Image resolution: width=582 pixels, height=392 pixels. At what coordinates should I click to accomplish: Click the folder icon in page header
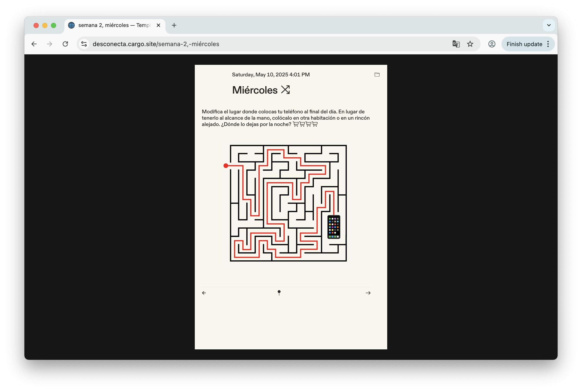point(377,74)
